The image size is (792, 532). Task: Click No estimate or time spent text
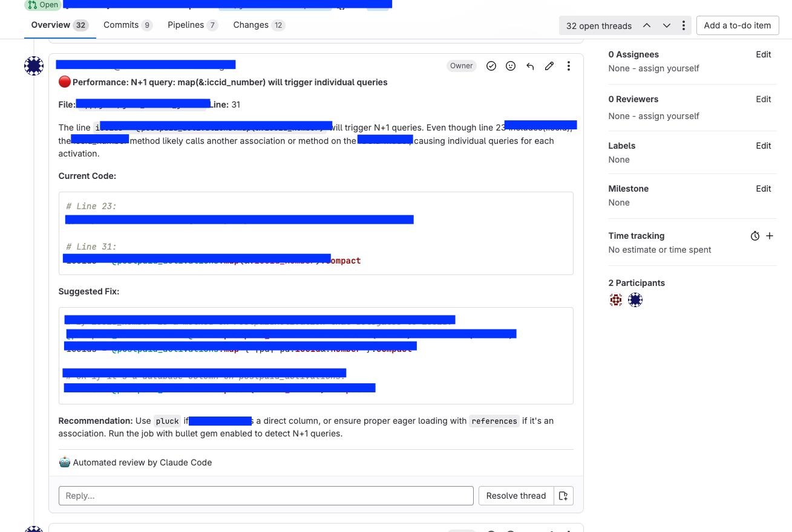pyautogui.click(x=659, y=250)
